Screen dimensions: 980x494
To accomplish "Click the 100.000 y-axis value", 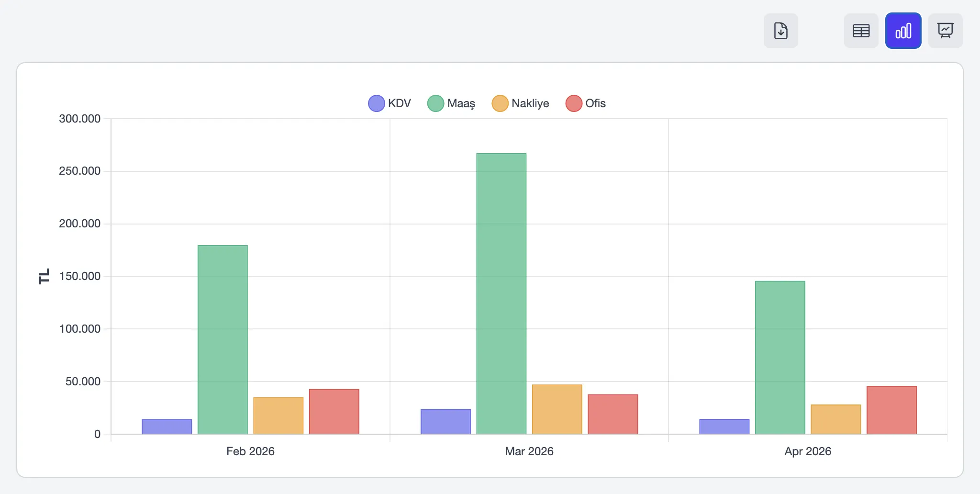I will [79, 329].
